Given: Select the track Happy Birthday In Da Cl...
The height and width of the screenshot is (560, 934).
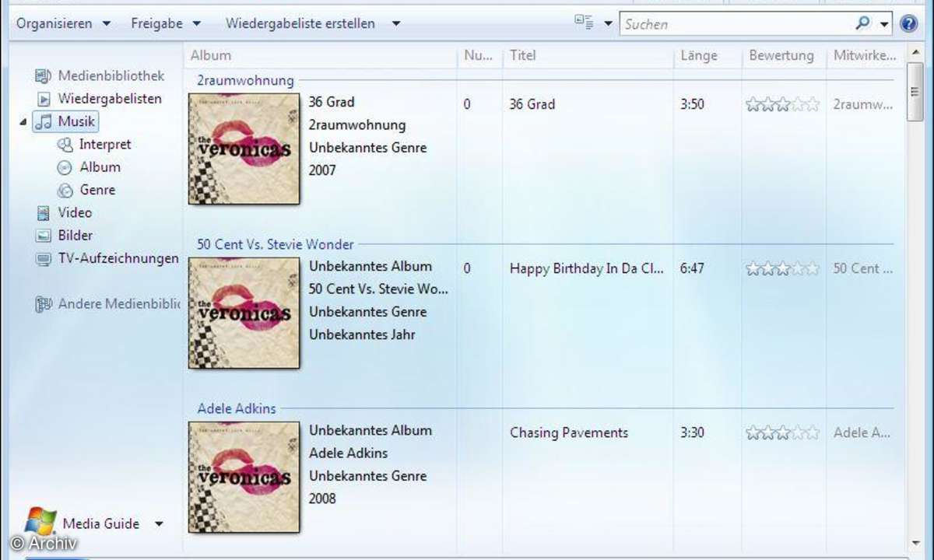Looking at the screenshot, I should coord(587,269).
